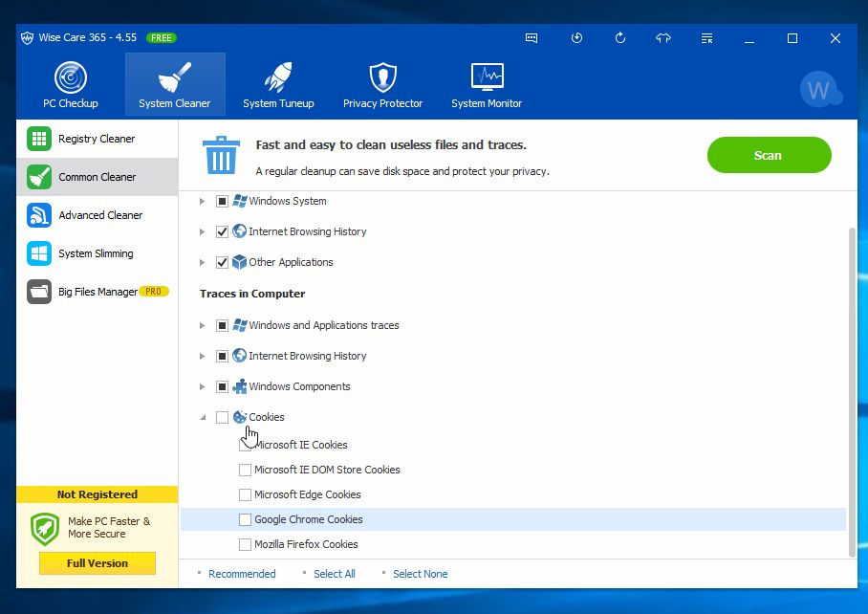Open the menu list icon in title bar
Viewport: 868px width, 614px height.
point(706,38)
